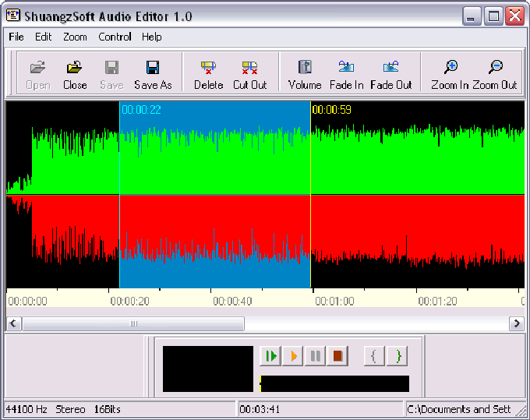530x420 pixels.
Task: Click the yellow selection end marker 00:00:59
Action: [331, 110]
